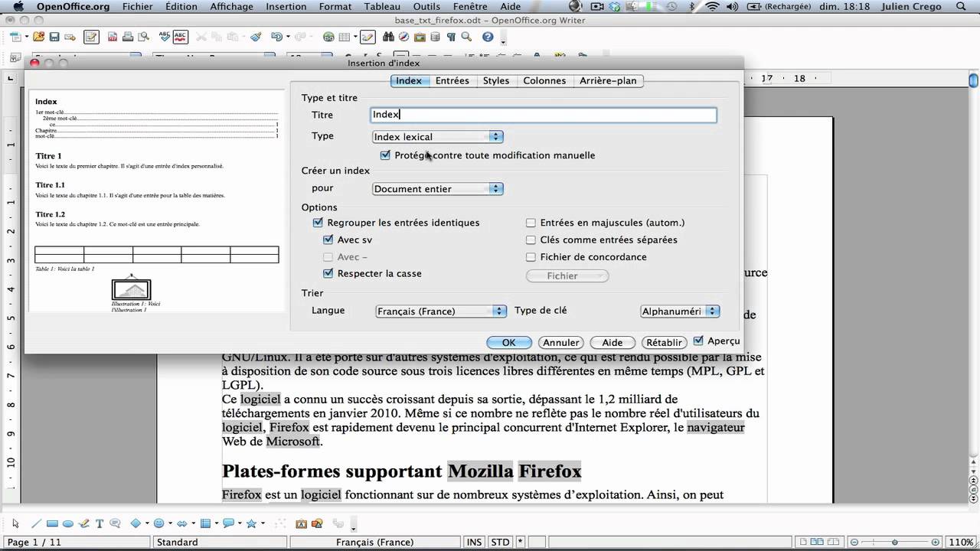Image resolution: width=980 pixels, height=551 pixels.
Task: Click the OK button
Action: (x=509, y=343)
